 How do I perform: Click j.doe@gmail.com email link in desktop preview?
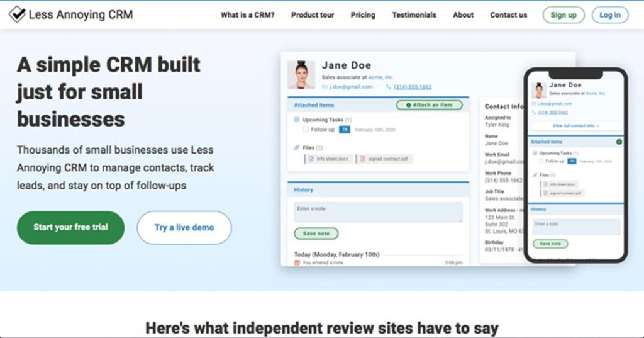[351, 87]
